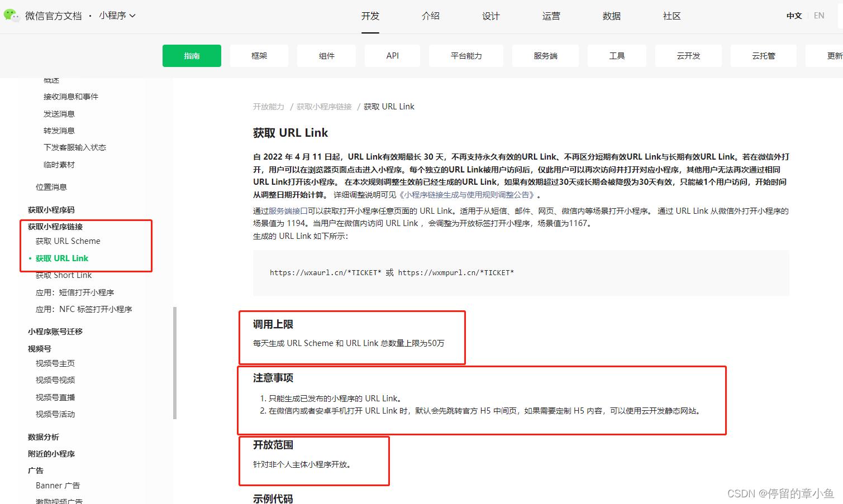Select the active 获取 URL Link sidebar item

click(62, 258)
